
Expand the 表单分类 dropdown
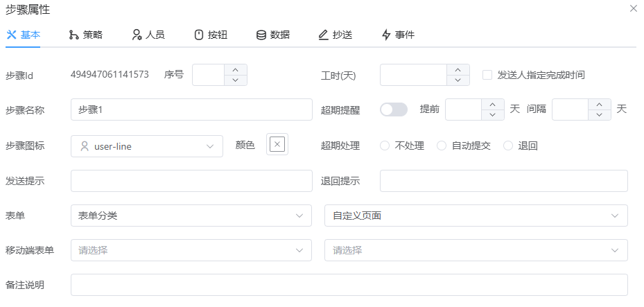click(x=191, y=216)
